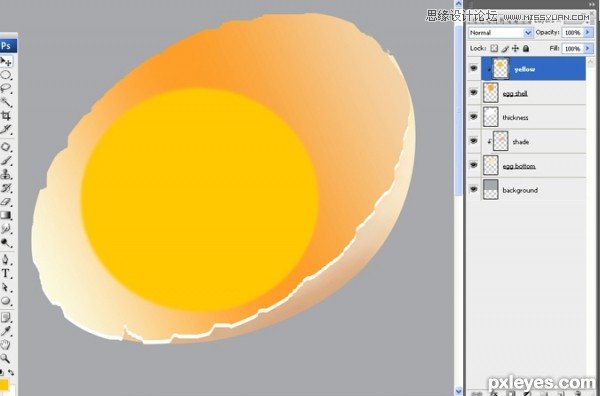600x396 pixels.
Task: Click the yellow layer thumbnail
Action: coord(501,69)
